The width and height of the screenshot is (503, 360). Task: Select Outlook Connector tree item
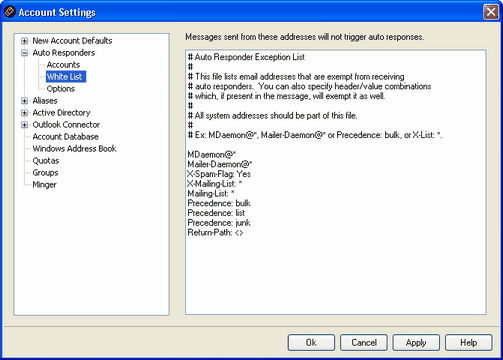coord(66,125)
